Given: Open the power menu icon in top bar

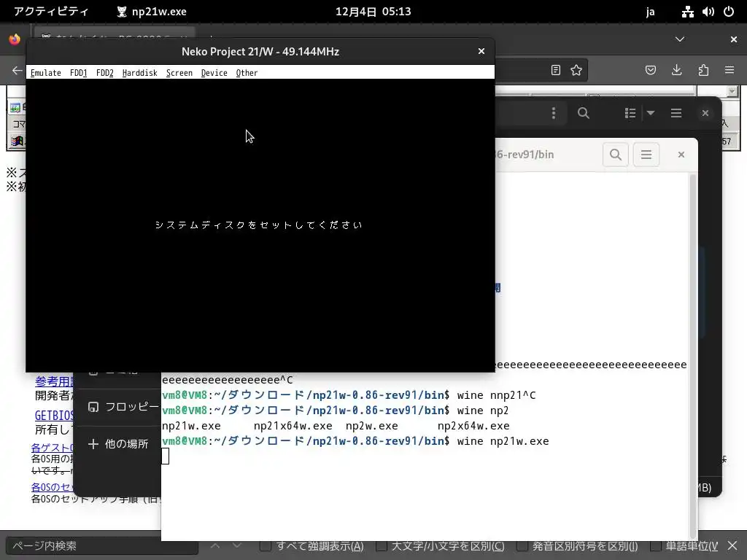Looking at the screenshot, I should point(729,12).
